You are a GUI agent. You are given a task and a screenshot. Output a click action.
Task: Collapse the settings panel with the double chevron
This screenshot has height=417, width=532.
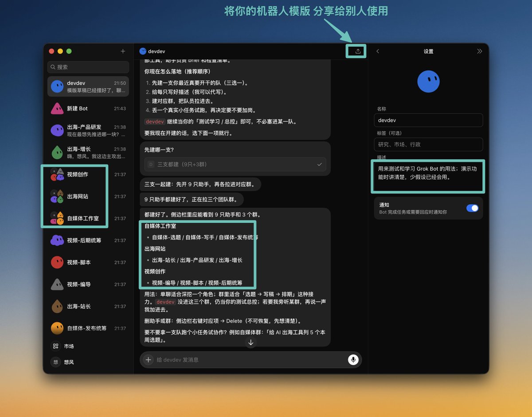[479, 51]
